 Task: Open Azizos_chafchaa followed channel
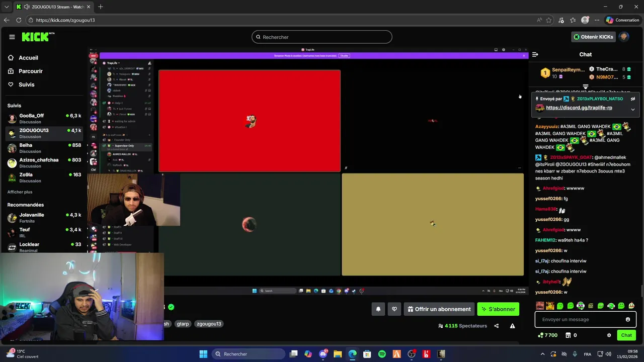44,163
